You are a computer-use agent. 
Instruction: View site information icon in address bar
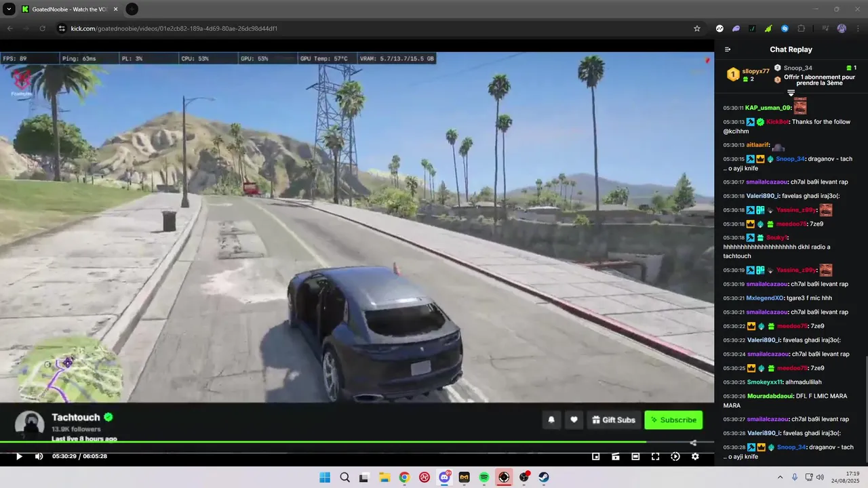click(x=61, y=28)
